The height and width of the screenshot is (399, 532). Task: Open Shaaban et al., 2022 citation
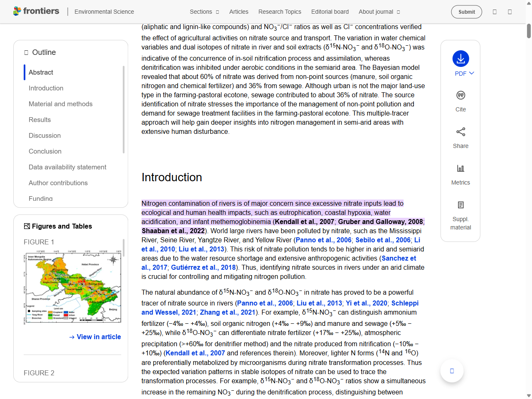(x=173, y=231)
